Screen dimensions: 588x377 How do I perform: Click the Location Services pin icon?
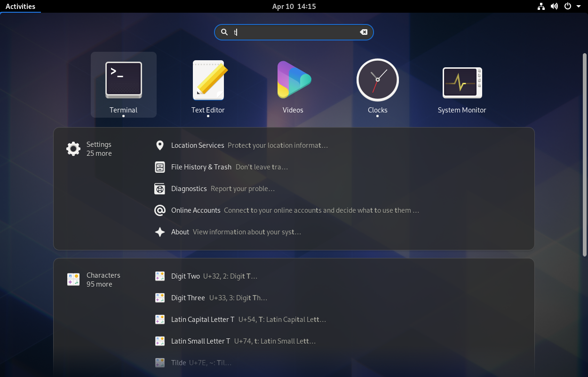point(160,145)
